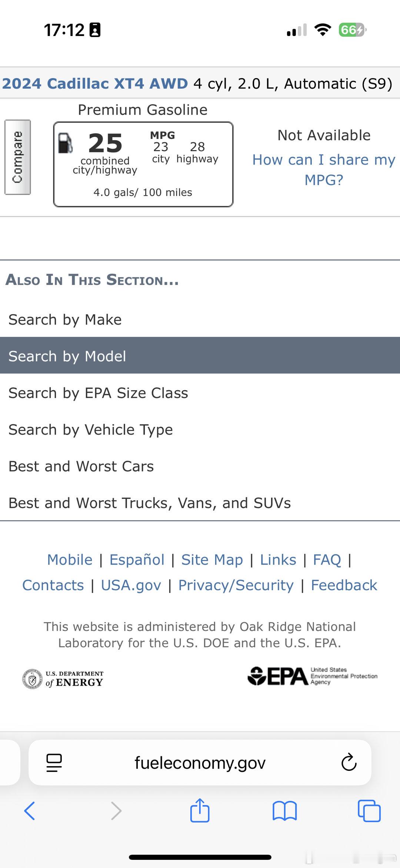Viewport: 400px width, 868px height.
Task: Open page settings icon in address bar
Action: [54, 762]
